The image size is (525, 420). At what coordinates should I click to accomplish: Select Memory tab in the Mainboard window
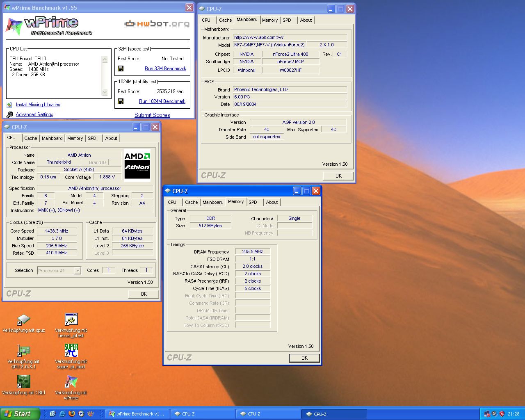pyautogui.click(x=270, y=20)
